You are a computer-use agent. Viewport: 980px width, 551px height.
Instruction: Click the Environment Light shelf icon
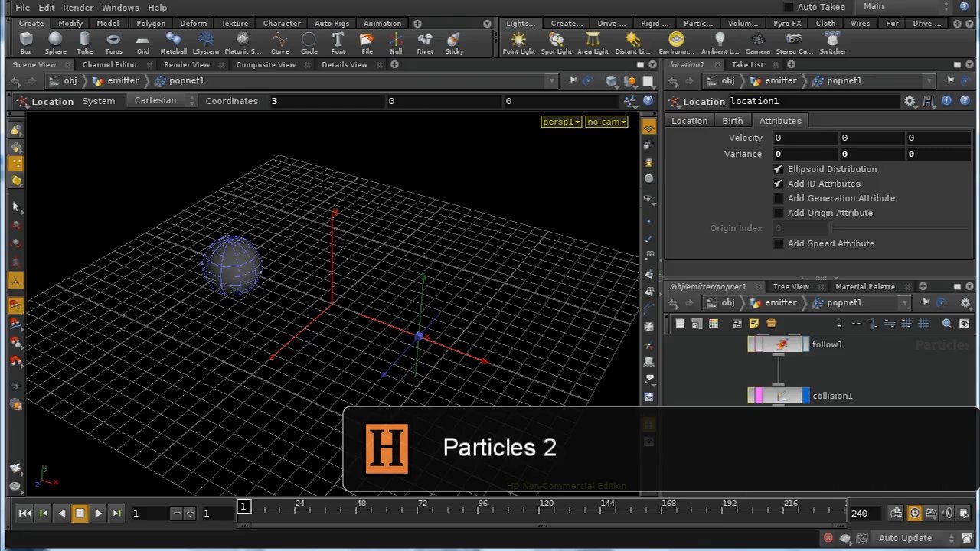675,42
